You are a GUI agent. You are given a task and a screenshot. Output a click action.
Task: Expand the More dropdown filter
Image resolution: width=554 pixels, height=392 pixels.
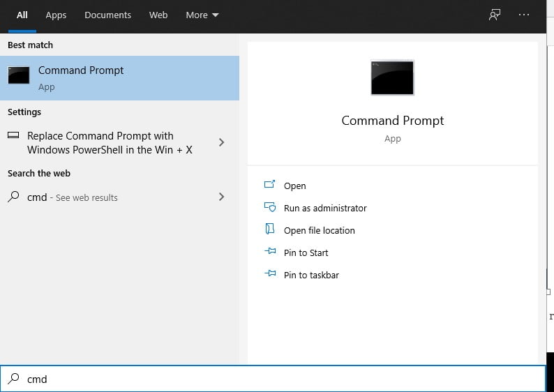coord(202,15)
